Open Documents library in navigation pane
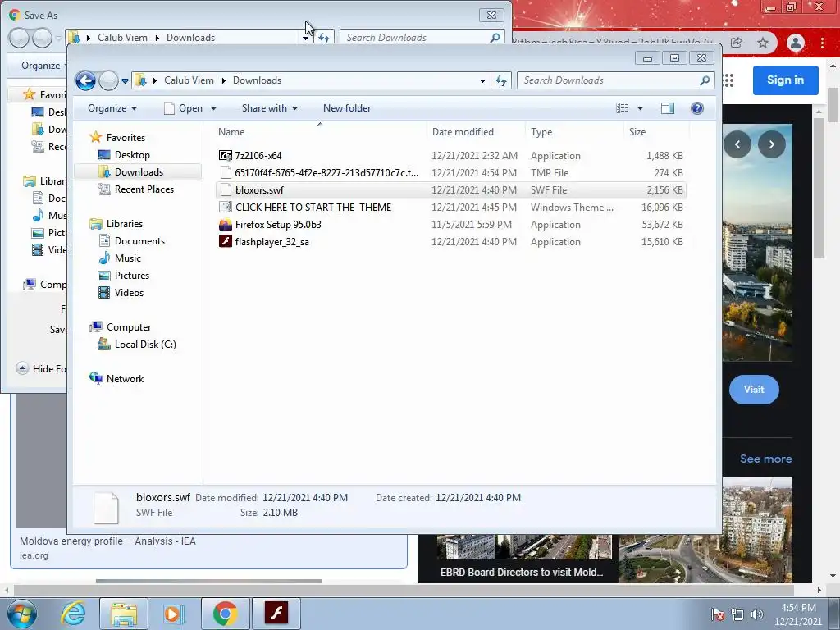Viewport: 840px width, 630px height. pos(139,241)
